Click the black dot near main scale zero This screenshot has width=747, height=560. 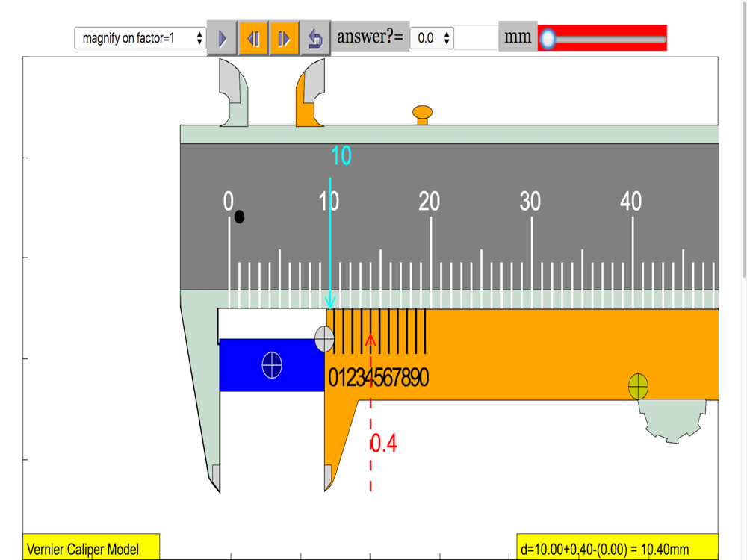coord(239,217)
